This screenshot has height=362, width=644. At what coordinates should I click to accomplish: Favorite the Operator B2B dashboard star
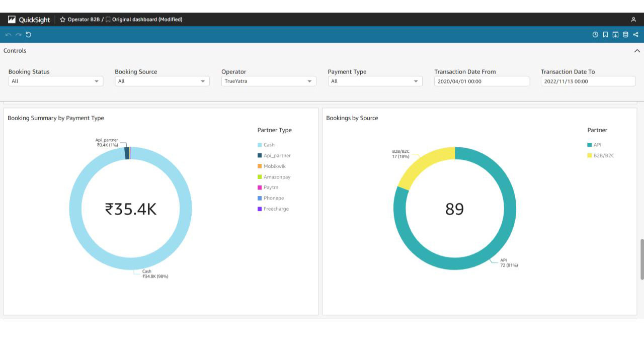click(63, 20)
